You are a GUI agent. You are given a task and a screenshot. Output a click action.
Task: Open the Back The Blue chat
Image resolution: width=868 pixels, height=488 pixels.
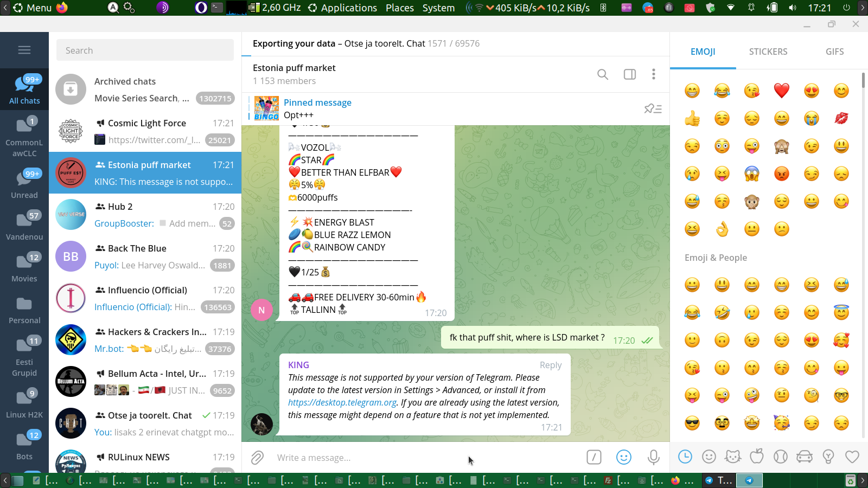click(x=145, y=256)
